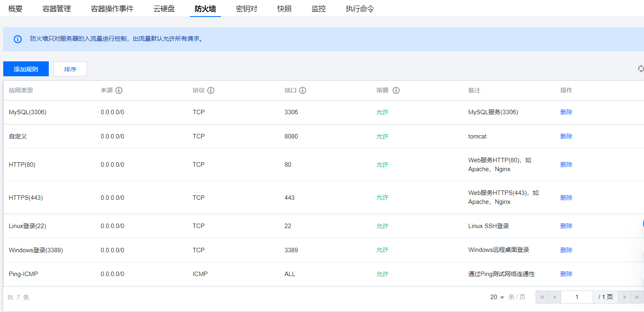The image size is (644, 312).
Task: Click the Windows登录(3389) application type cell
Action: pos(36,250)
